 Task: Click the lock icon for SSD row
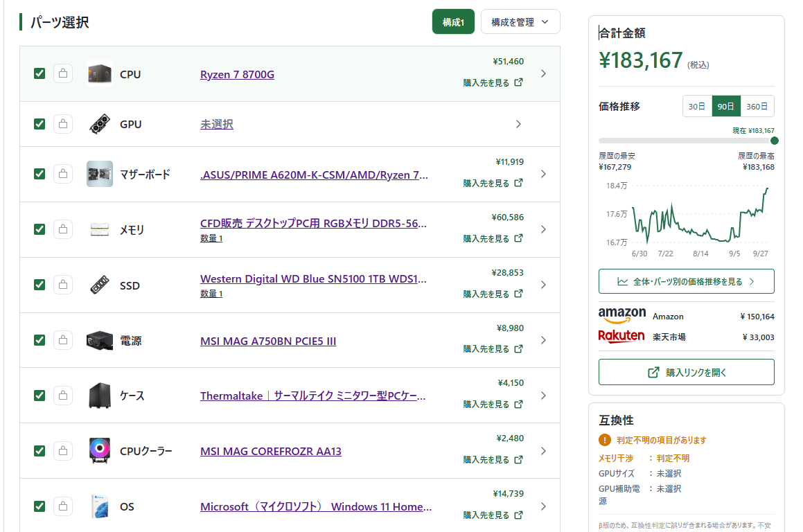pyautogui.click(x=63, y=285)
